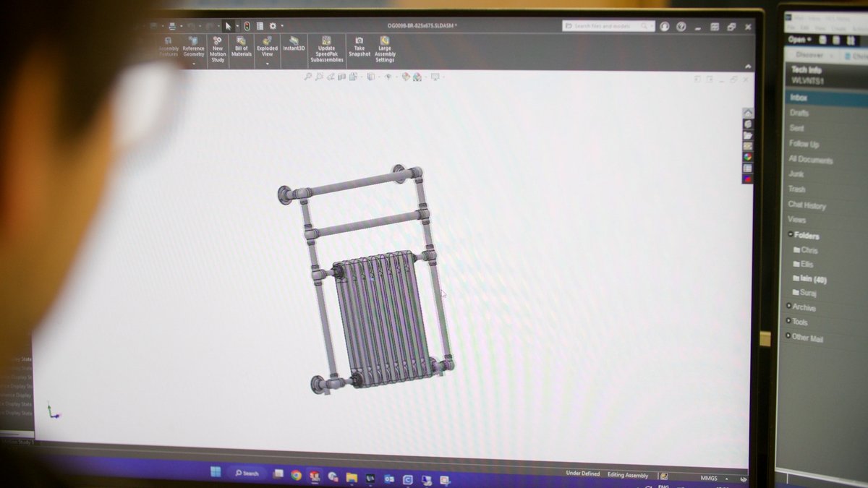Select the appearance color swatch in the task pane
This screenshot has width=868, height=488.
(x=746, y=155)
